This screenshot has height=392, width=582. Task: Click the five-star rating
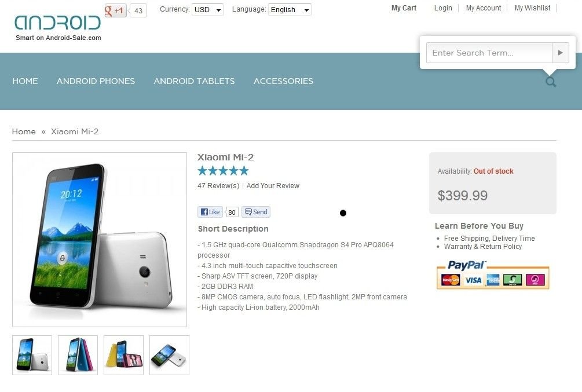(x=223, y=171)
